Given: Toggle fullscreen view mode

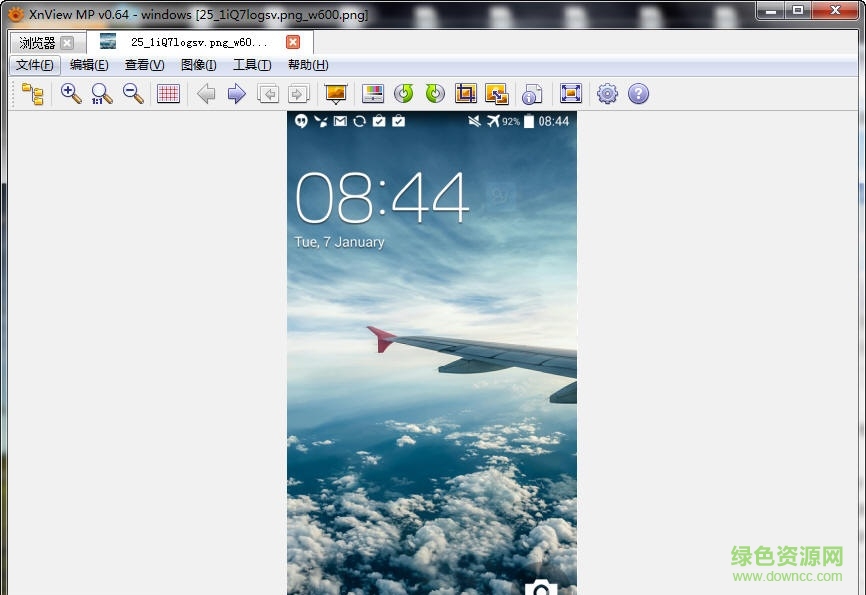Looking at the screenshot, I should pos(570,93).
